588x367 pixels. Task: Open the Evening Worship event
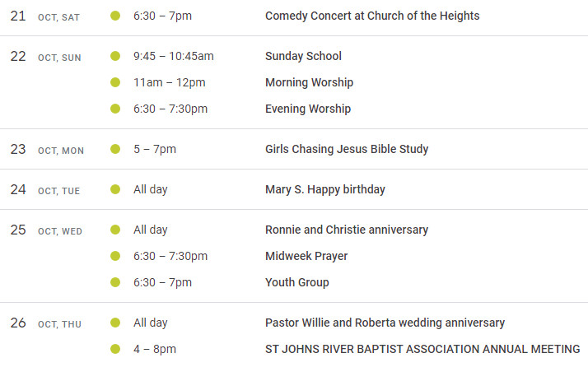tap(308, 109)
